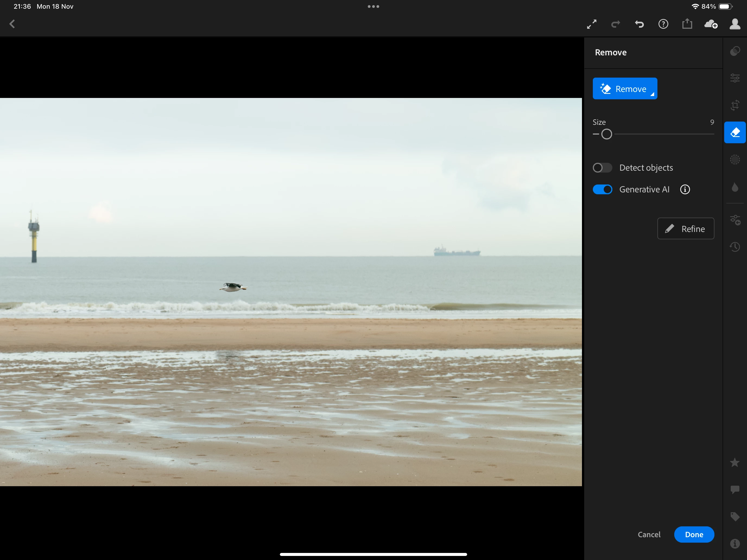
Task: Tap the cloud sync icon
Action: pos(711,24)
